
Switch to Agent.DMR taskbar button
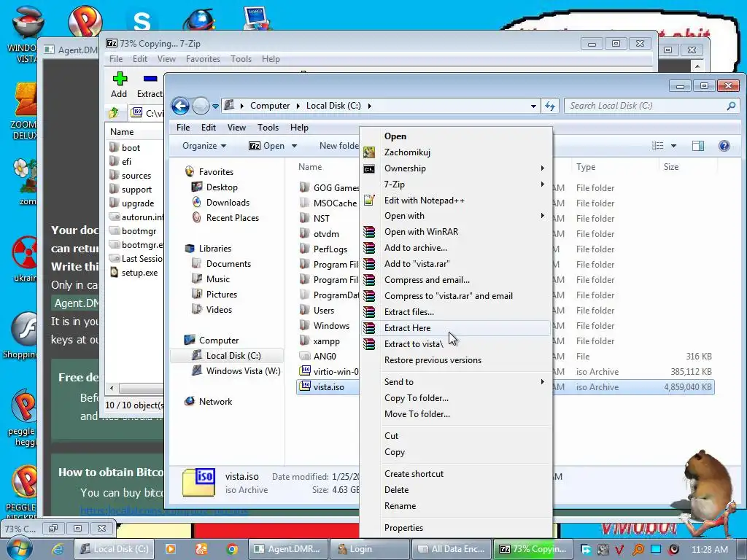click(x=287, y=549)
